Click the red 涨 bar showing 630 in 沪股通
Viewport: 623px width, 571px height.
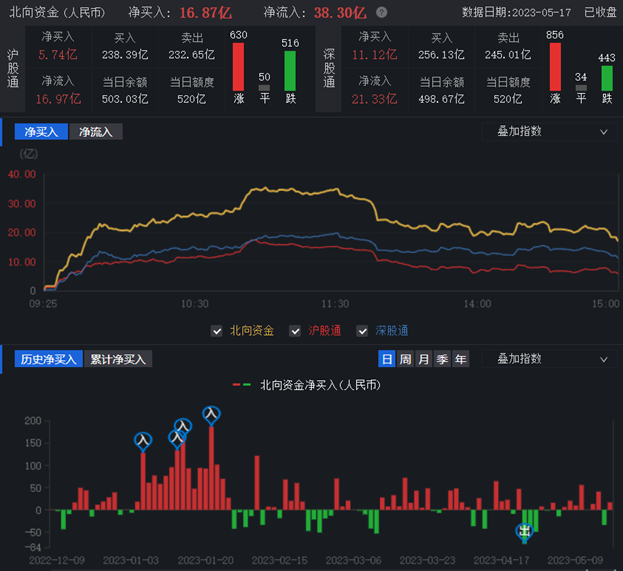click(238, 67)
